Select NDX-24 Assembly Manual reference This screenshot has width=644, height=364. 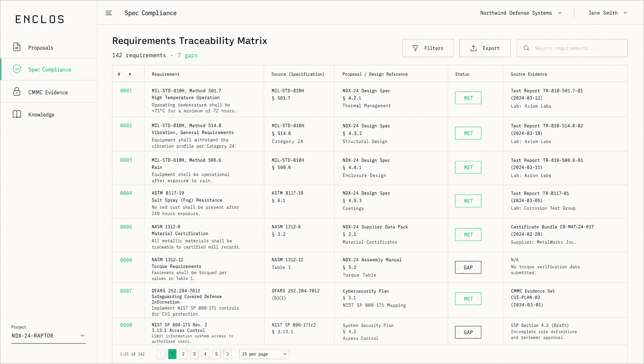(372, 260)
